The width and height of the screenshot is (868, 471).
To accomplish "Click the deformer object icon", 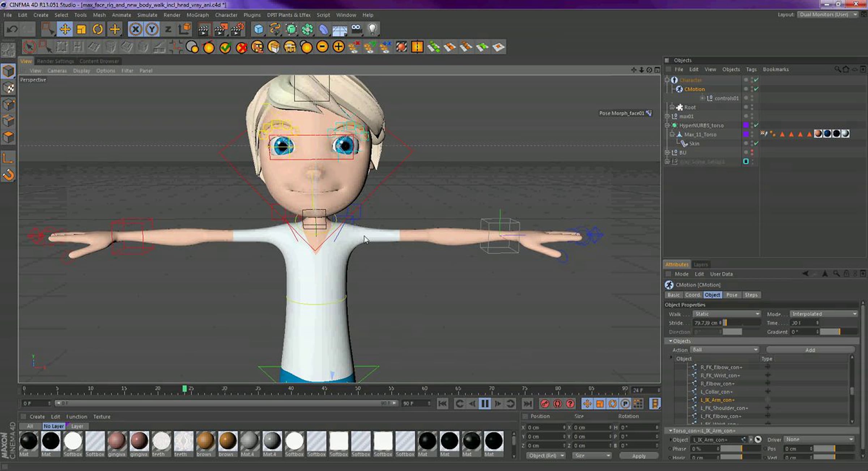I will pos(324,29).
